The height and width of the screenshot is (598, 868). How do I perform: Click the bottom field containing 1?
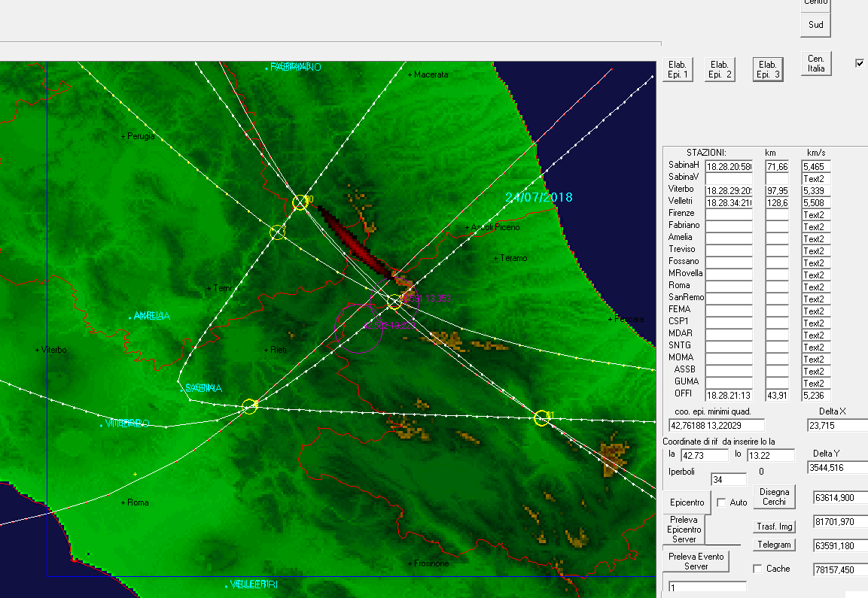[x=707, y=587]
